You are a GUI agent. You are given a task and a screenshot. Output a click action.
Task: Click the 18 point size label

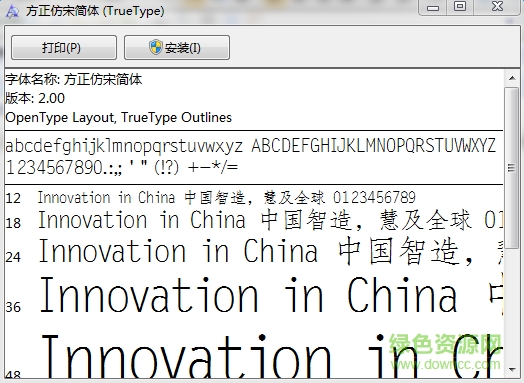(x=13, y=223)
